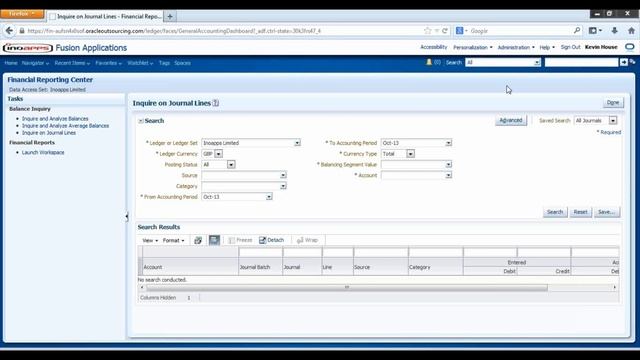Go to browser home page icon
640x360 pixels.
pos(631,31)
